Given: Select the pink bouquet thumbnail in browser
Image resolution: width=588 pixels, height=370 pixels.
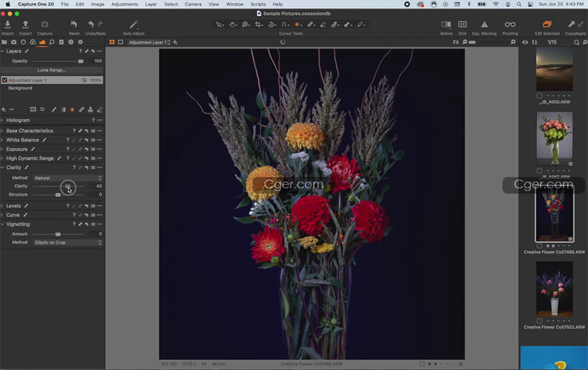Looking at the screenshot, I should 554,138.
